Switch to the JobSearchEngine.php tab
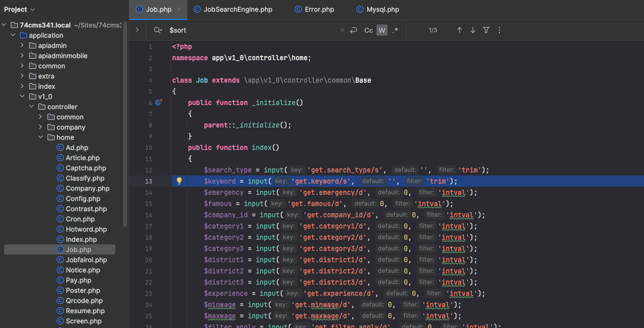 click(233, 10)
